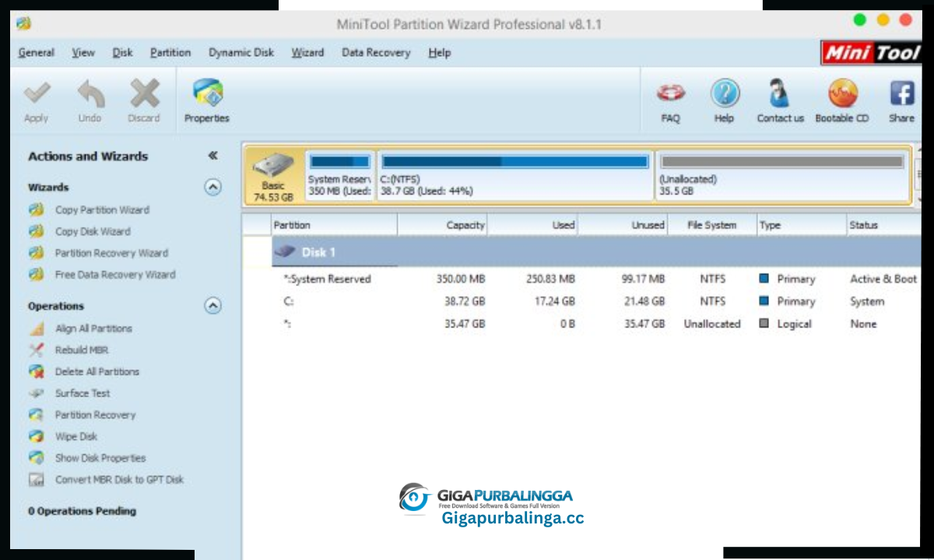Click the MiniTool logo
934x560 pixels.
click(872, 53)
